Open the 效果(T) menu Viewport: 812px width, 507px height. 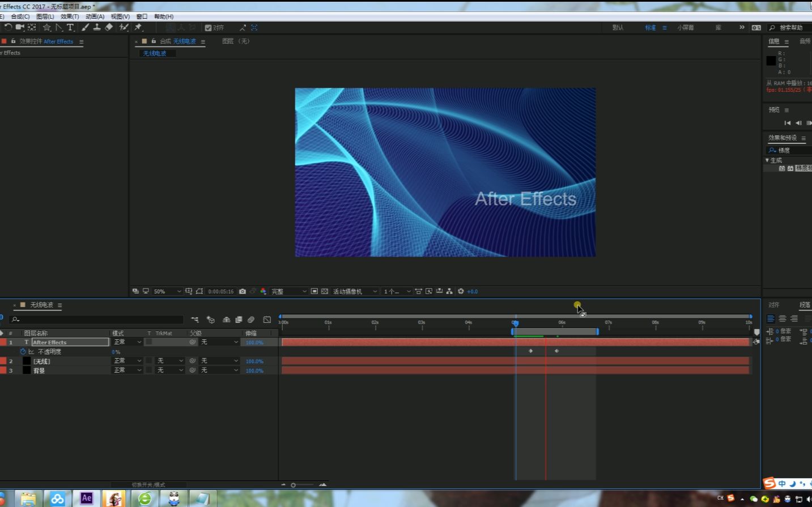(x=70, y=16)
